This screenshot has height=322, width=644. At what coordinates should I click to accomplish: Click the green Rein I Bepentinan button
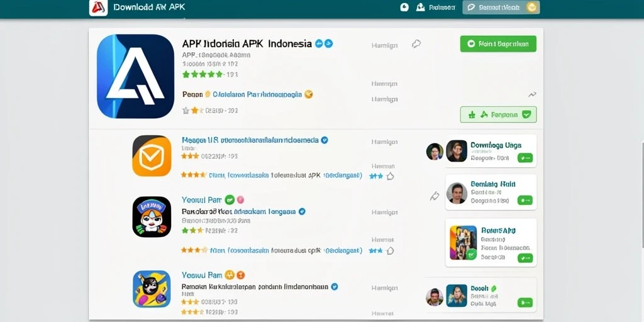(x=498, y=43)
